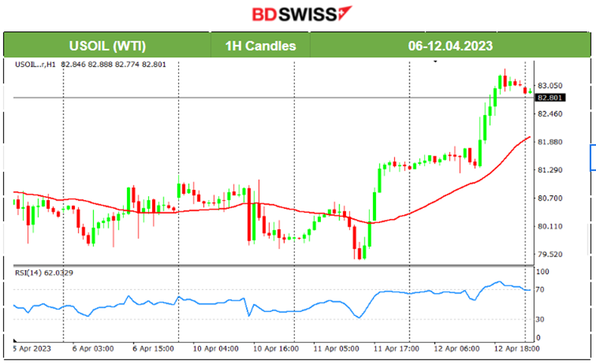This screenshot has height=364, width=596.
Task: Click the 6 Apr 15:00 time label
Action: click(x=153, y=349)
